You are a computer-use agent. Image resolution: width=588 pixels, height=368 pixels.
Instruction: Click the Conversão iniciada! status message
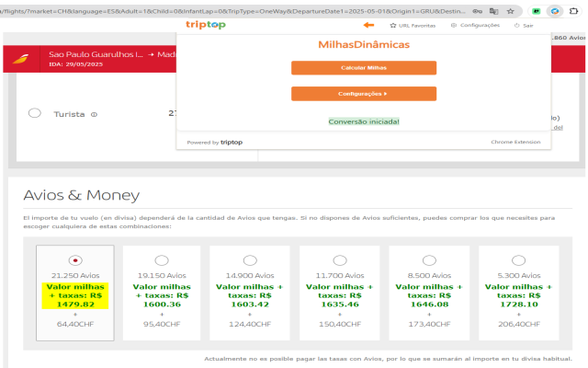tap(364, 121)
